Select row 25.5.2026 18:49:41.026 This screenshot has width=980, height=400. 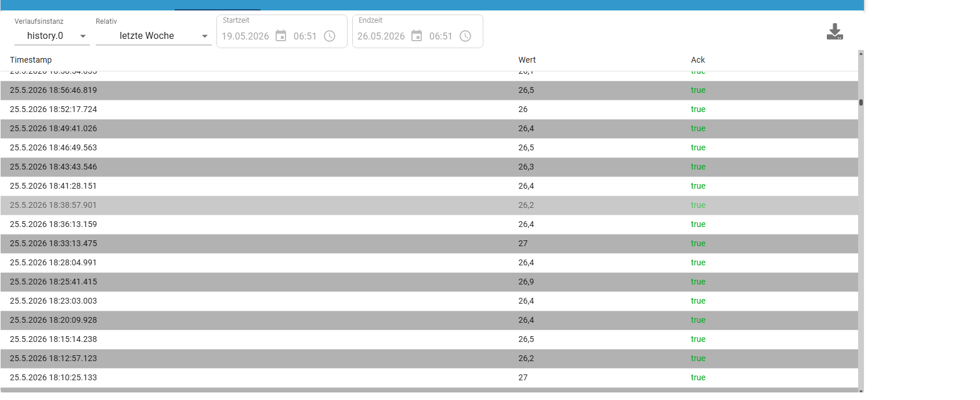(x=429, y=128)
